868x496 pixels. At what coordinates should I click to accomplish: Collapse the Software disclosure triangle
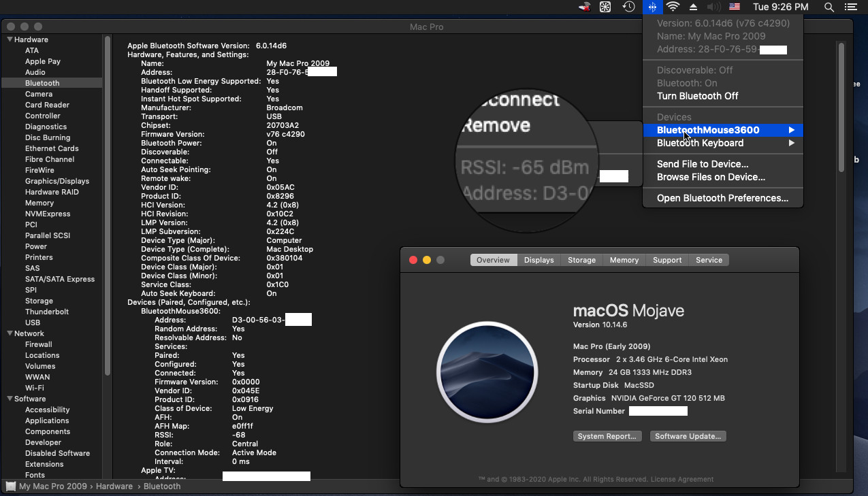(x=10, y=399)
